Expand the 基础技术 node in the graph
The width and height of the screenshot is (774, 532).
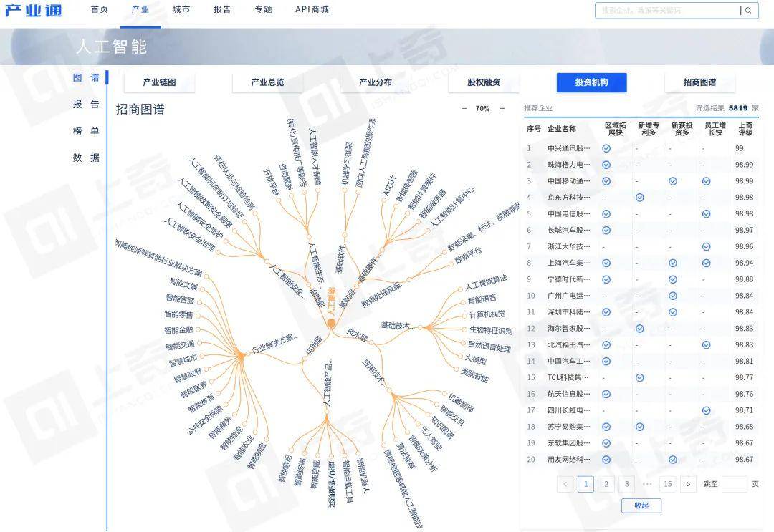[420, 327]
